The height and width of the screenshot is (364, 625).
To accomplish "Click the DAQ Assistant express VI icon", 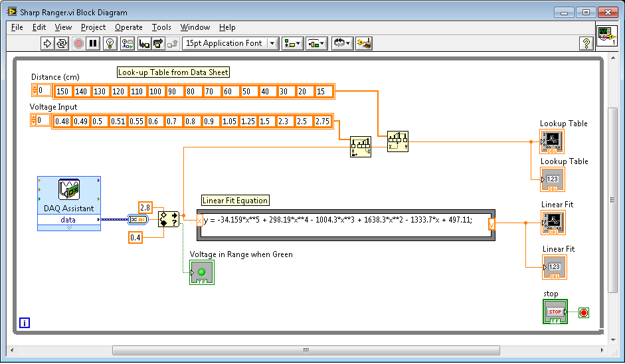I will coord(69,190).
